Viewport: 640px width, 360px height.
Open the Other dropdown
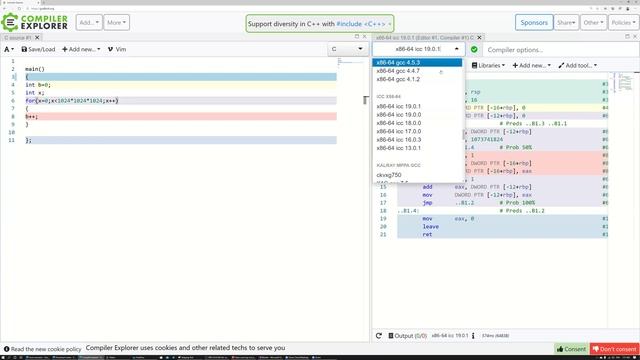(593, 22)
